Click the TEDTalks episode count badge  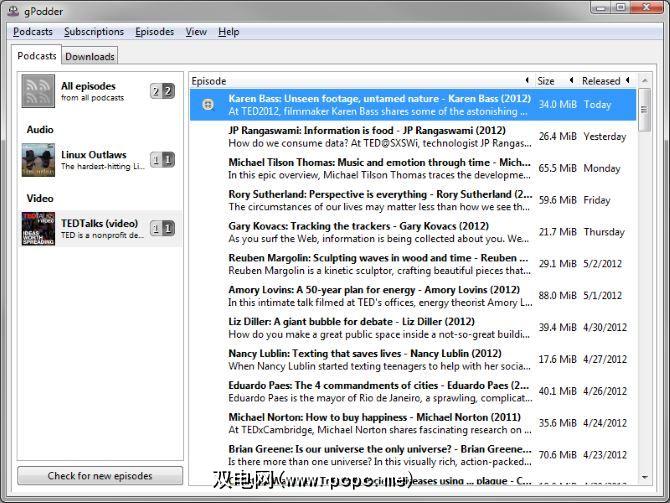click(162, 229)
